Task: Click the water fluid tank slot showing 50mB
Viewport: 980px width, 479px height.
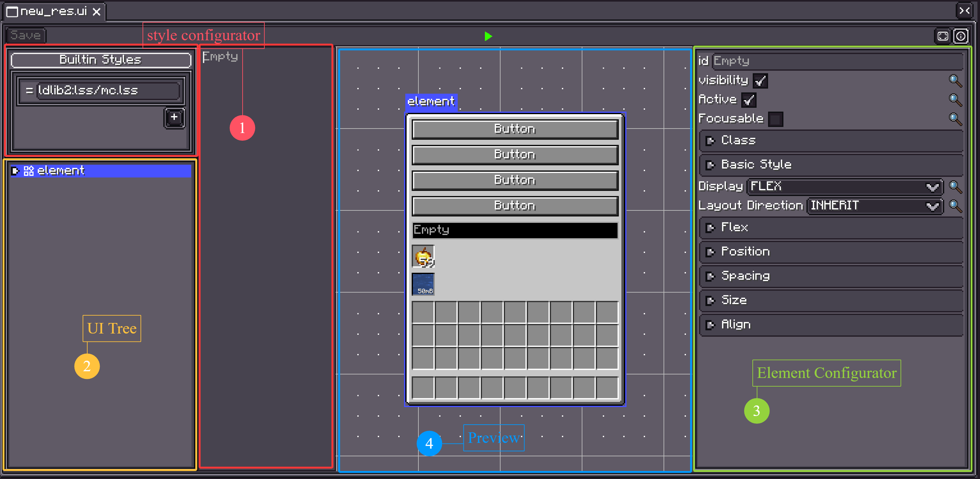Action: pos(423,284)
